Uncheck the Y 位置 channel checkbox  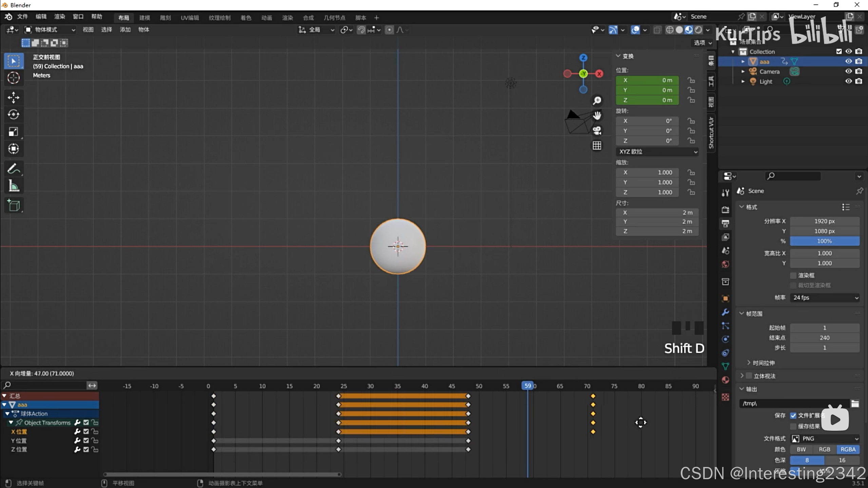(x=86, y=441)
